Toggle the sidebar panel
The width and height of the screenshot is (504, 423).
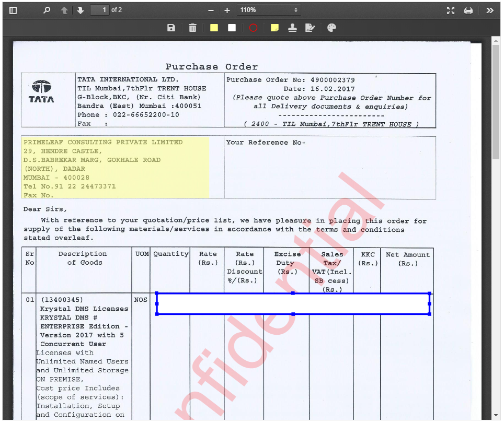[x=13, y=10]
